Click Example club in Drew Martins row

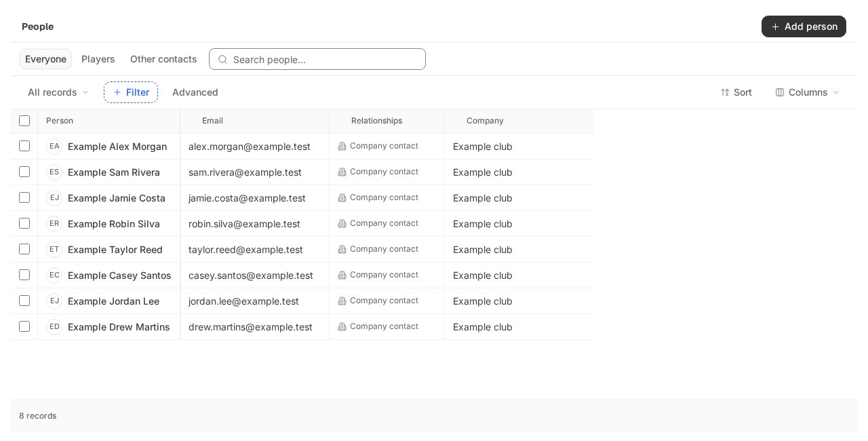point(483,327)
